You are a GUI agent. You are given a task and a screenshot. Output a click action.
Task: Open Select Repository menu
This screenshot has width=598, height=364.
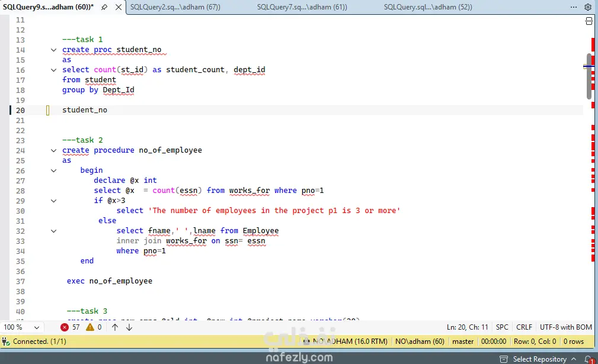click(544, 359)
